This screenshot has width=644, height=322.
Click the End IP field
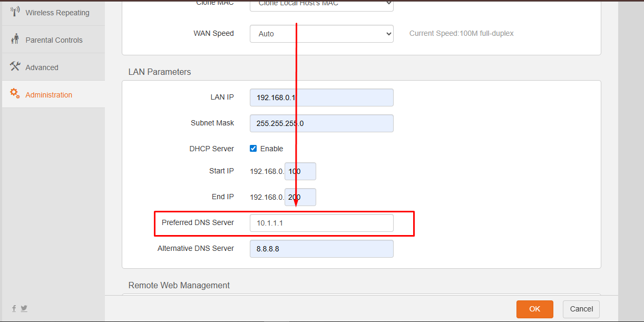tap(300, 197)
